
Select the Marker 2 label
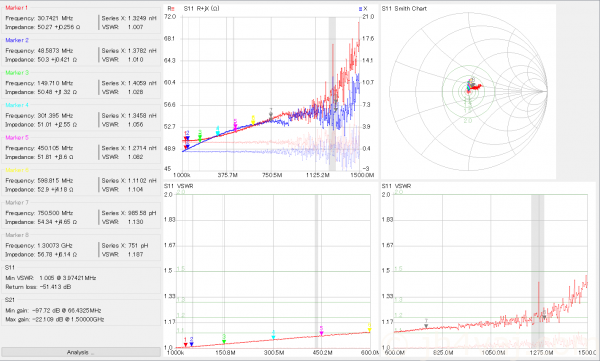click(x=17, y=40)
